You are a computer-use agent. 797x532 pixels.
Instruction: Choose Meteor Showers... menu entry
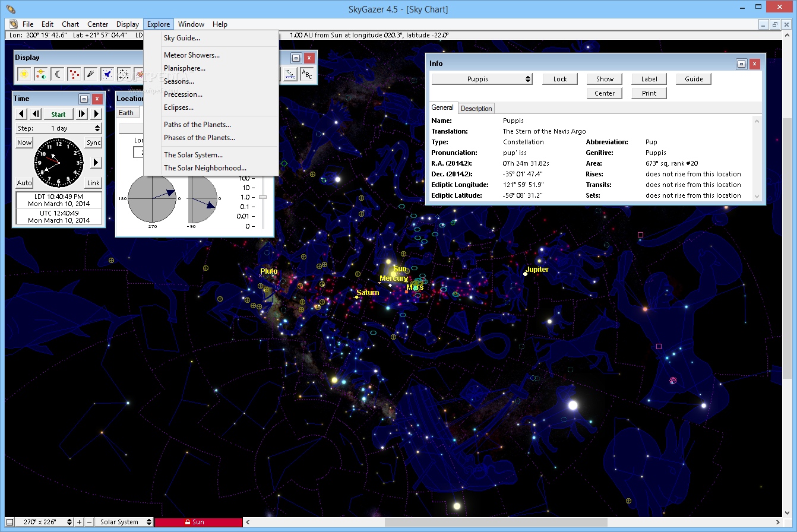211,55
